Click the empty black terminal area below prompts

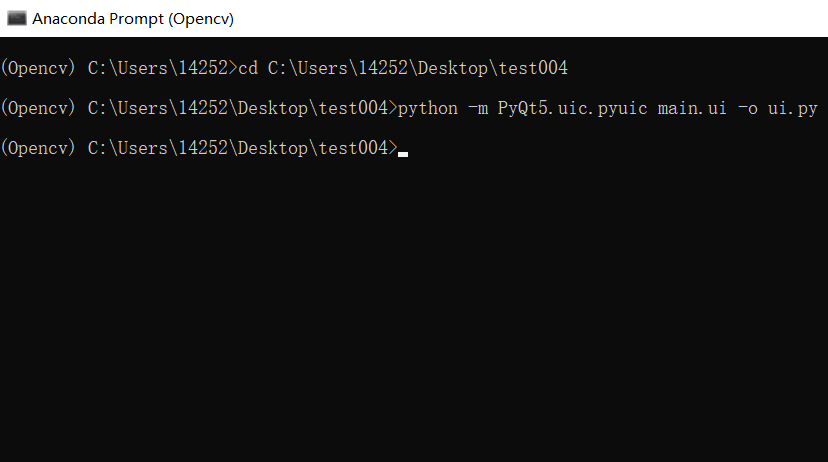tap(414, 312)
